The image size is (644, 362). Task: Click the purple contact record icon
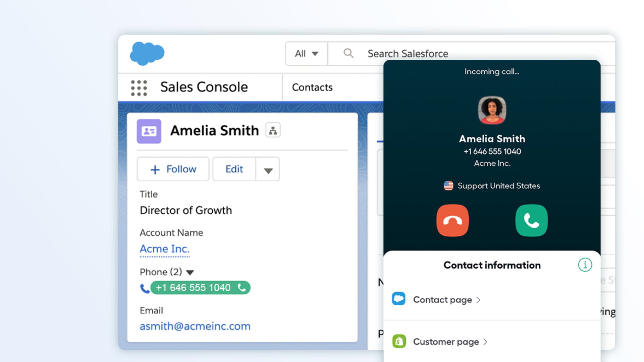coord(149,131)
